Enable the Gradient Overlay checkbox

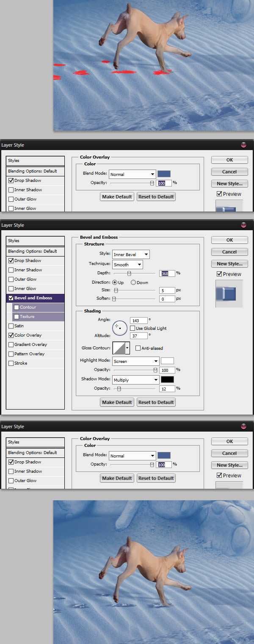click(x=11, y=345)
